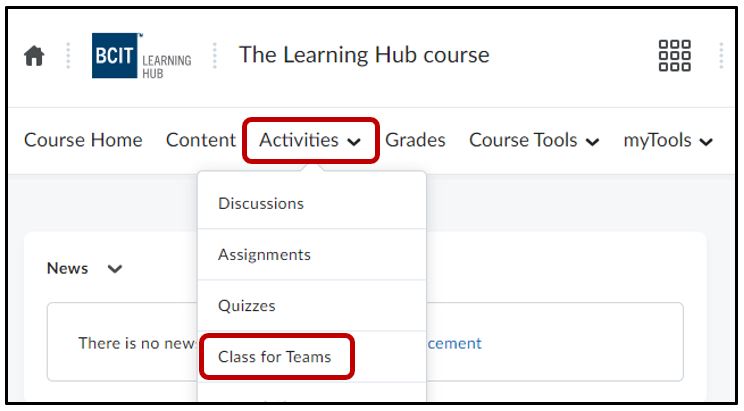Screen dimensions: 744x411
Task: Click the home icon
Action: pos(34,57)
